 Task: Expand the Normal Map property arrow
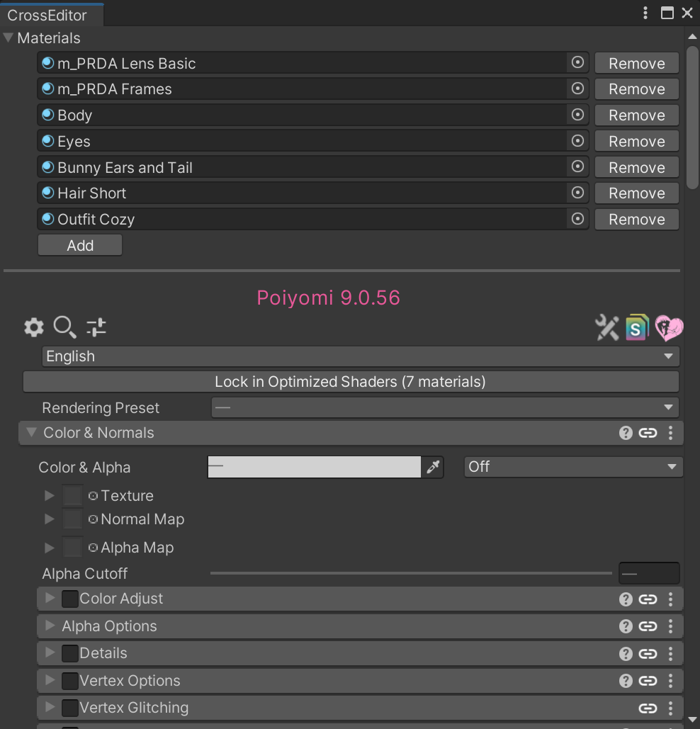click(50, 519)
